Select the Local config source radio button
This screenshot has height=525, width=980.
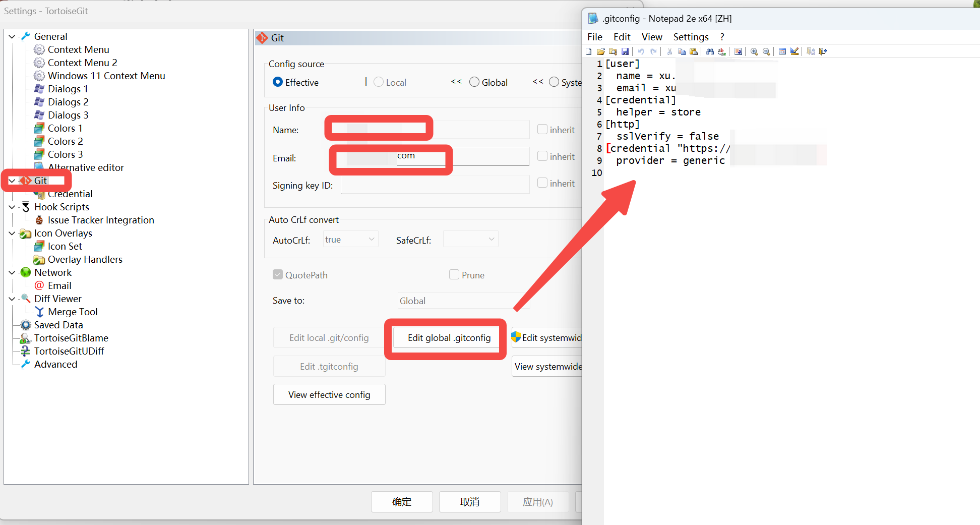[x=379, y=82]
